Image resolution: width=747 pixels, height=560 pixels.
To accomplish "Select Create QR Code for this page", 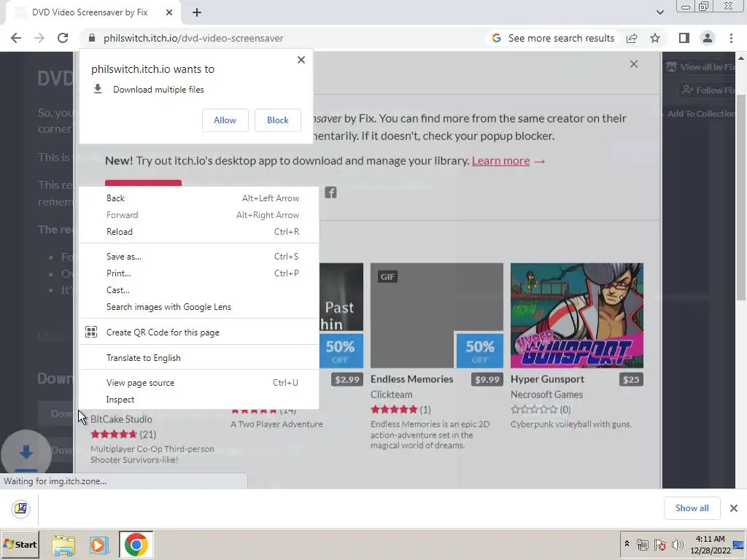I will tap(198, 332).
